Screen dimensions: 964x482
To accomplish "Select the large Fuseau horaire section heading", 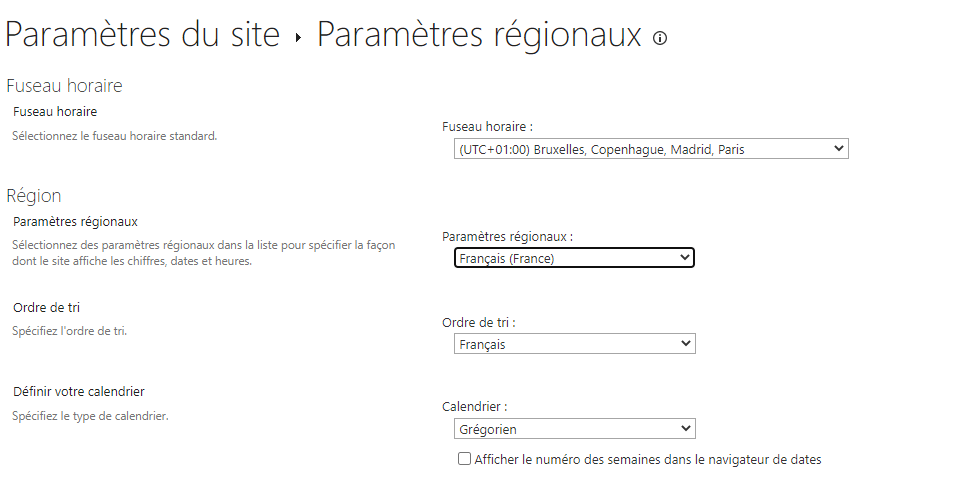I will pos(65,85).
